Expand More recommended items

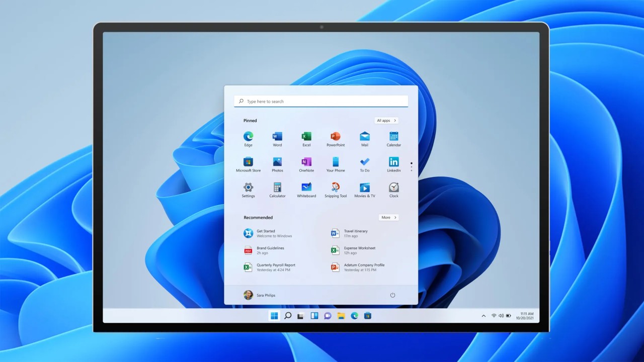388,217
